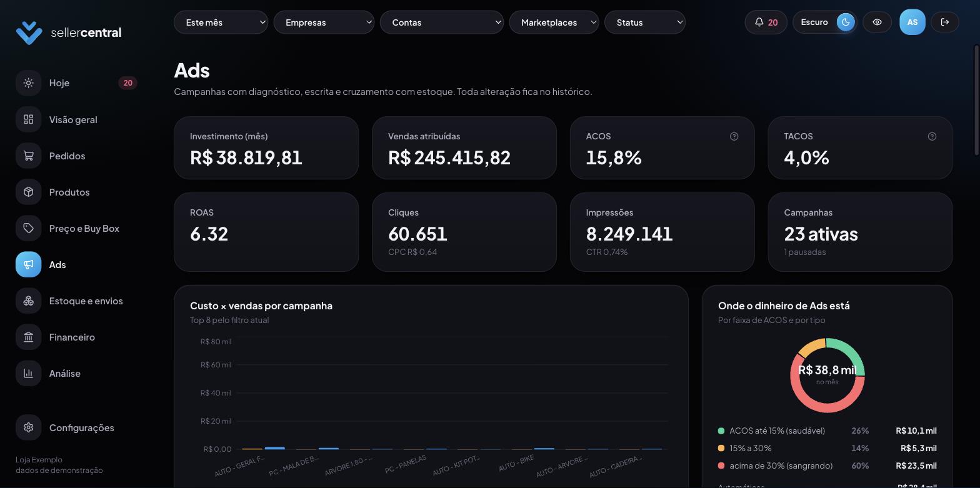Expand the Contas filter dropdown
This screenshot has width=980, height=488.
coord(442,22)
